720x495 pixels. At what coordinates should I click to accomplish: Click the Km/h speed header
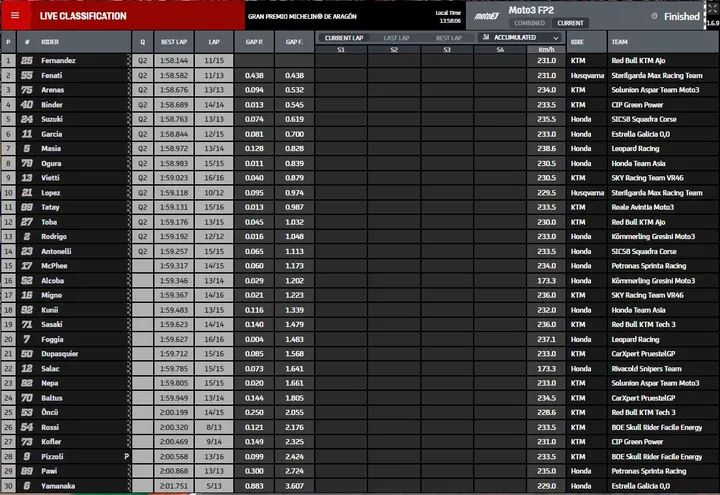pyautogui.click(x=546, y=50)
